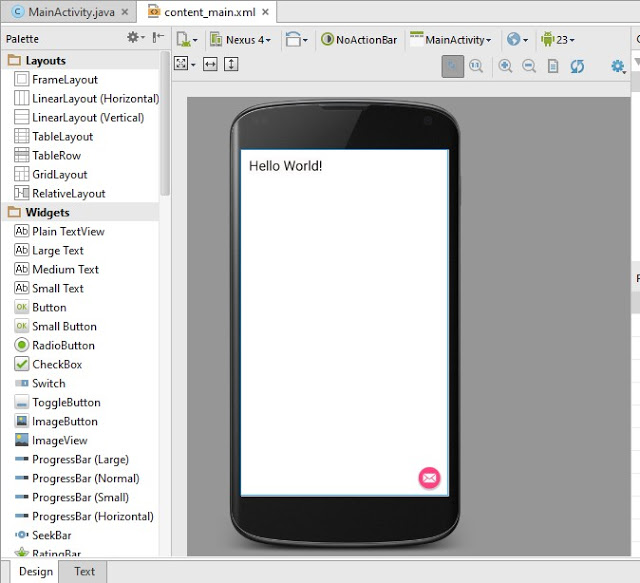
Task: Open the Nexus 4 device dropdown
Action: pos(240,40)
